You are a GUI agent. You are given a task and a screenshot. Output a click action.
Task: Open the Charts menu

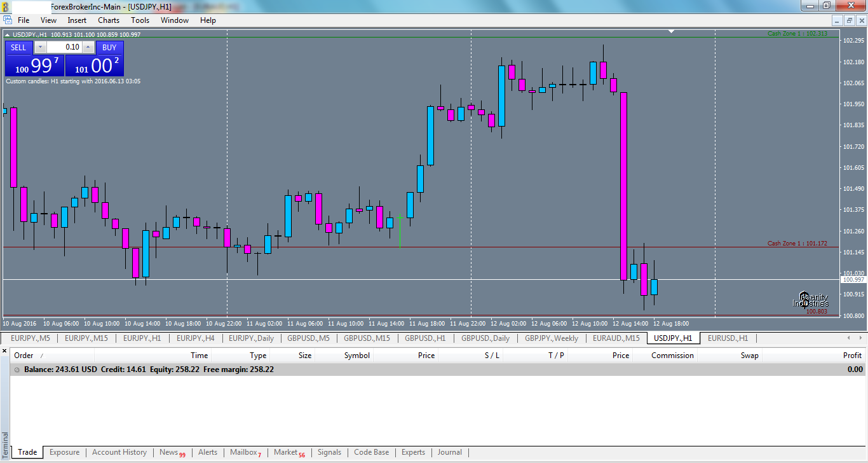click(x=108, y=20)
